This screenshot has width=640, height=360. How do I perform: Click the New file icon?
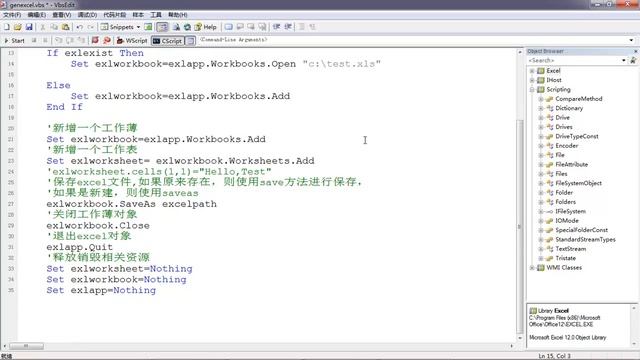pos(7,27)
